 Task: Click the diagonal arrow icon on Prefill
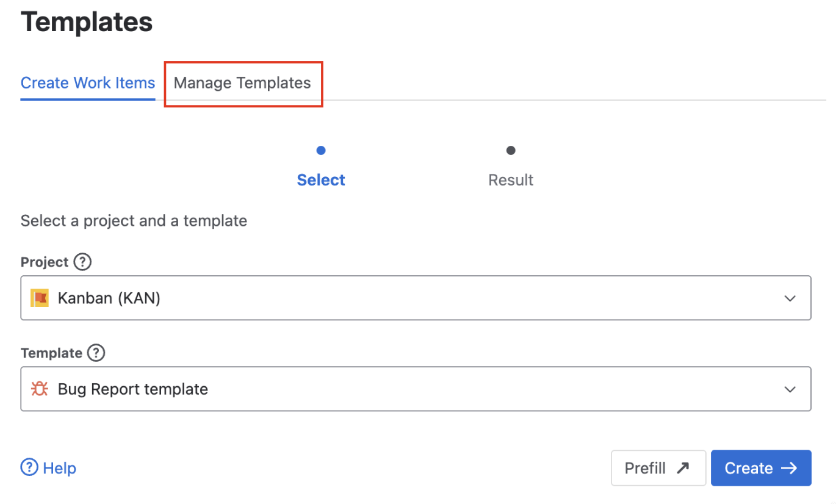(683, 468)
